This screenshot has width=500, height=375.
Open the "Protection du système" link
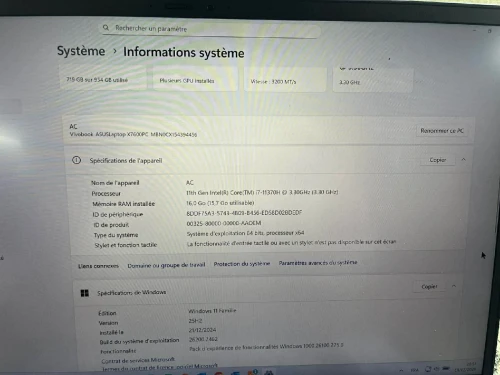coord(242,264)
